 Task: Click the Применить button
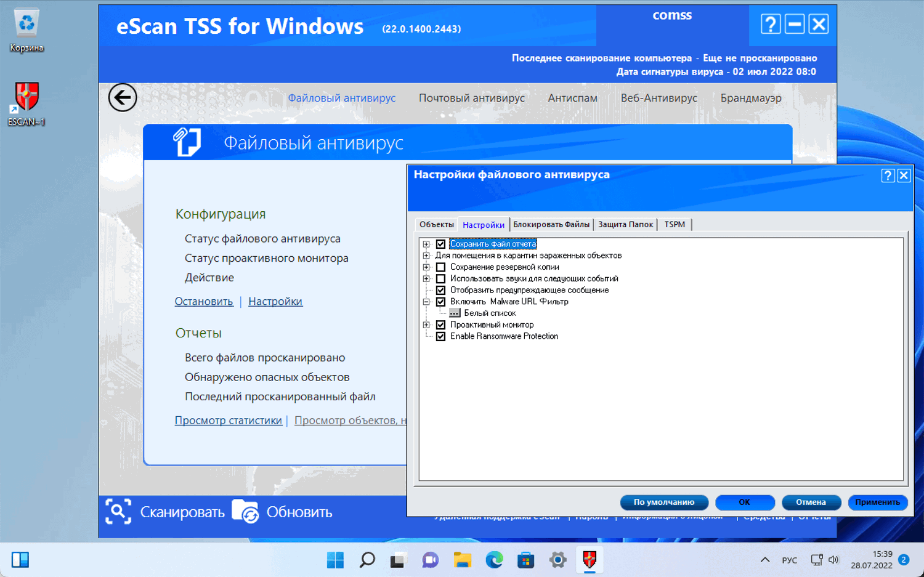tap(878, 502)
